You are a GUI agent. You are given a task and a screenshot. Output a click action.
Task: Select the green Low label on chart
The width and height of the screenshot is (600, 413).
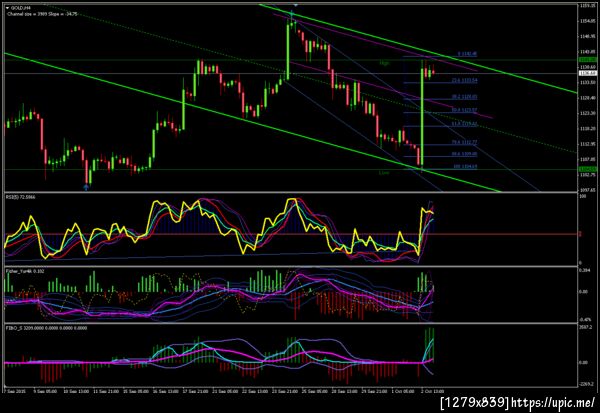pyautogui.click(x=384, y=173)
